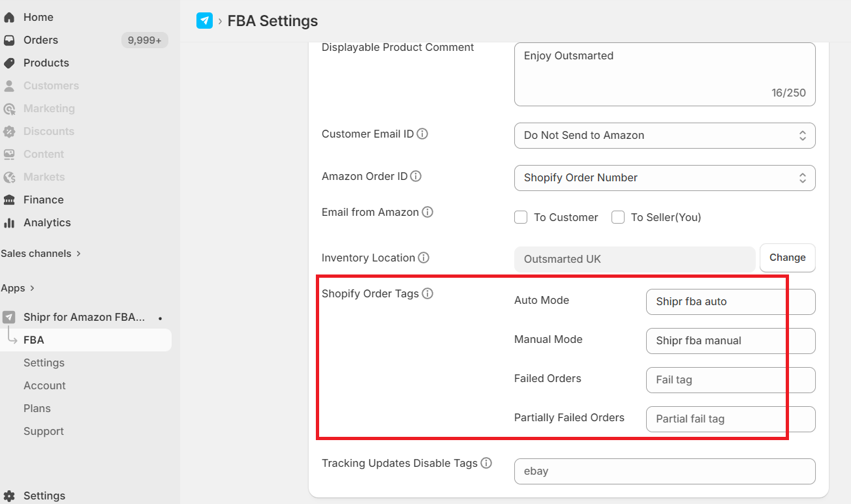Click the Settings gear icon at bottom
Screen dimensions: 851x504
pos(9,496)
